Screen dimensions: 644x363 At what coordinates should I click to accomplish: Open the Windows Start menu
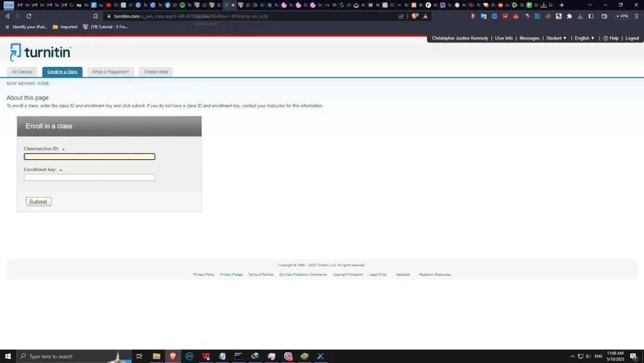8,356
